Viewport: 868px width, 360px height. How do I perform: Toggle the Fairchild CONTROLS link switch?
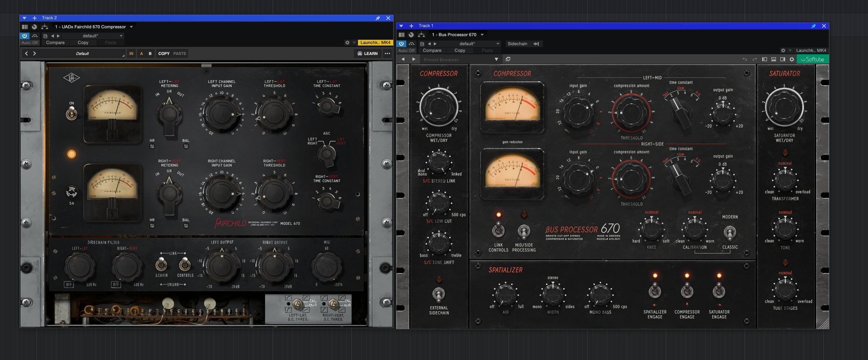(185, 264)
